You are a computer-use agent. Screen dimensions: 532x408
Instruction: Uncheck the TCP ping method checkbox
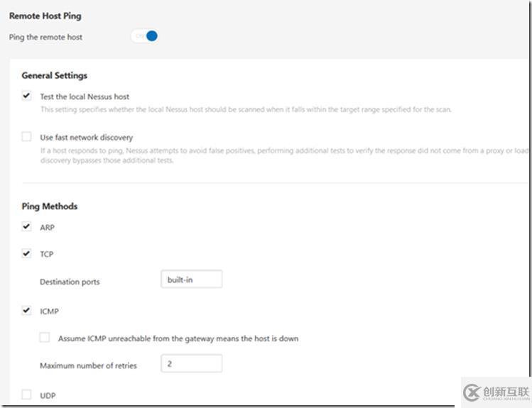26,253
